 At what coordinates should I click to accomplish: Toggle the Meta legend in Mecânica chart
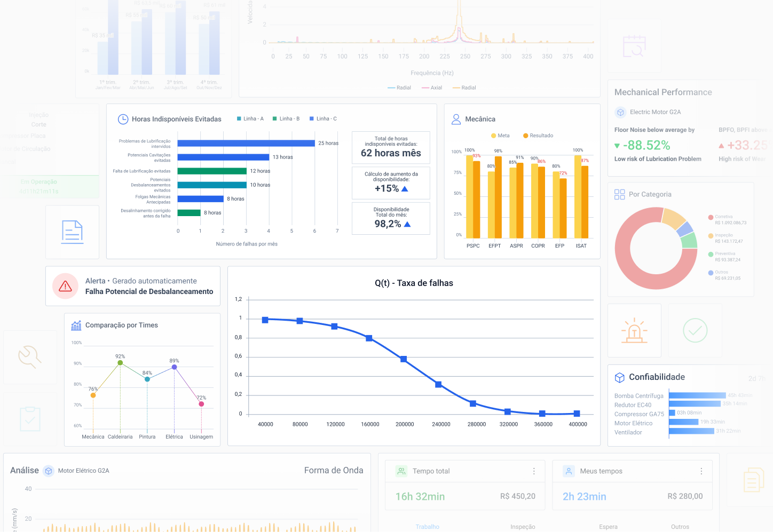pyautogui.click(x=500, y=136)
